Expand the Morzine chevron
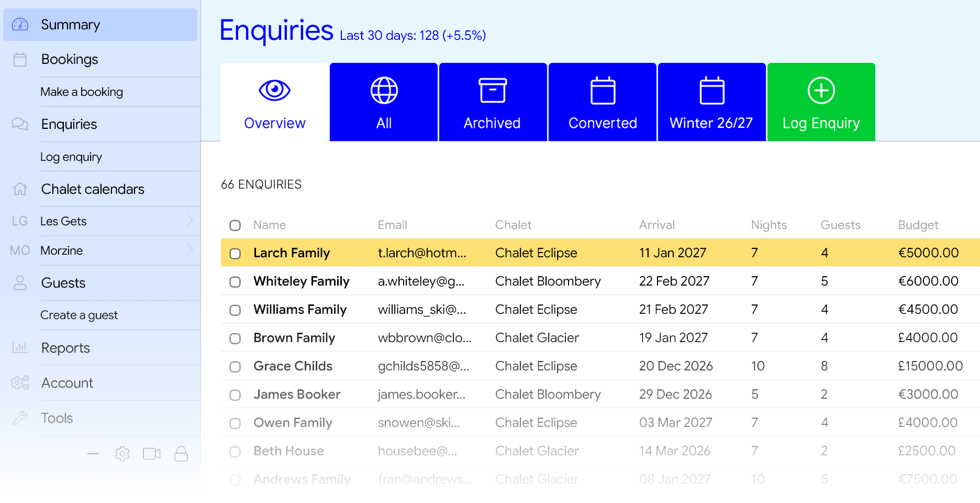Screen dimensions: 980x503 coord(190,250)
